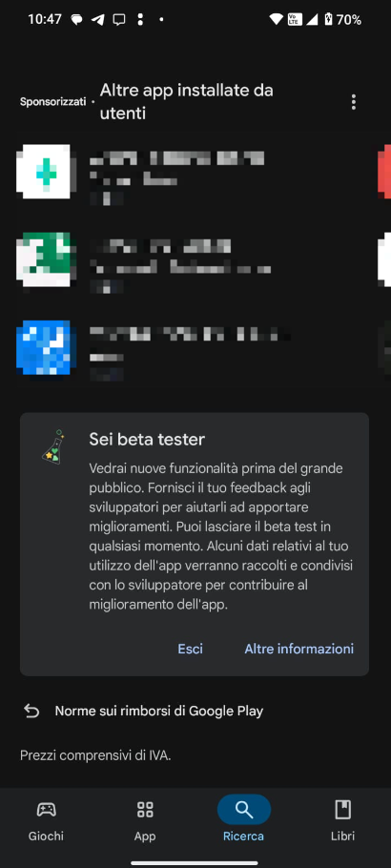This screenshot has height=868, width=391.
Task: Switch to the App tab
Action: [145, 818]
